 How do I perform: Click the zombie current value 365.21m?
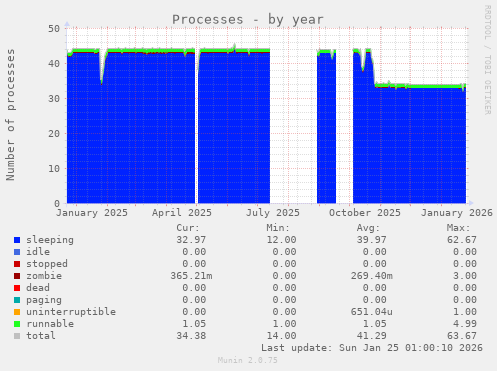pos(191,276)
